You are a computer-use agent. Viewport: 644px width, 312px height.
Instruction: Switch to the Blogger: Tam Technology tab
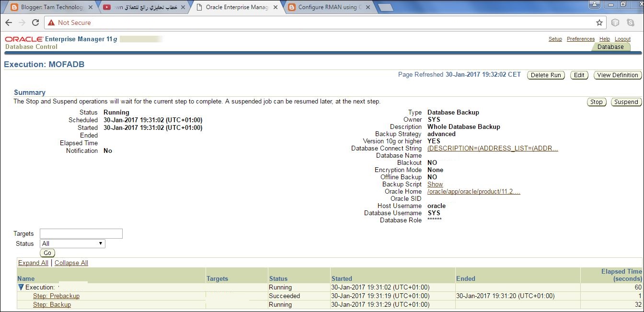click(52, 7)
